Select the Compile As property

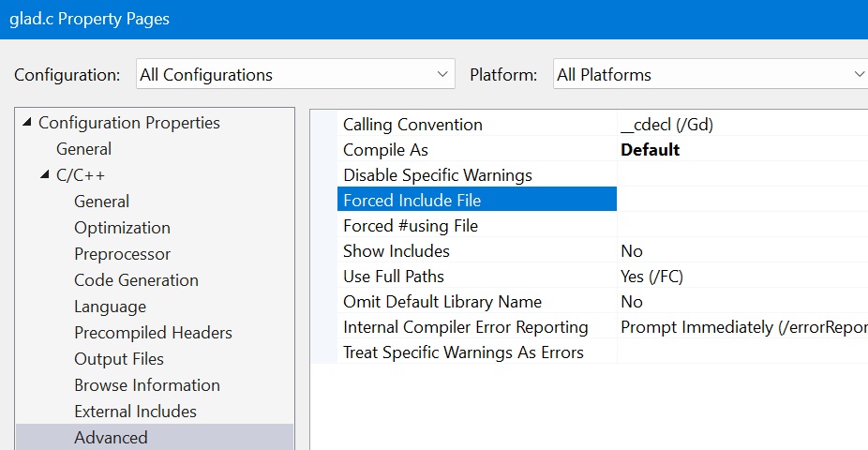pyautogui.click(x=385, y=150)
